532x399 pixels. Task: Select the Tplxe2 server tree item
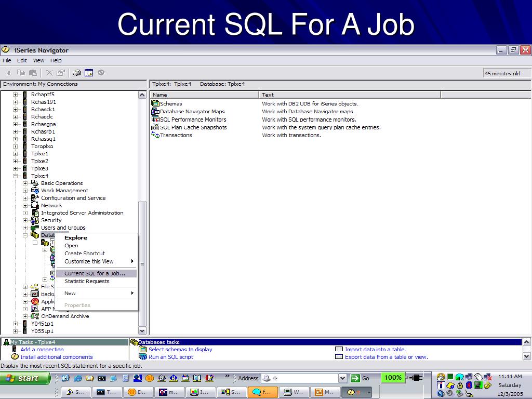[x=39, y=161]
